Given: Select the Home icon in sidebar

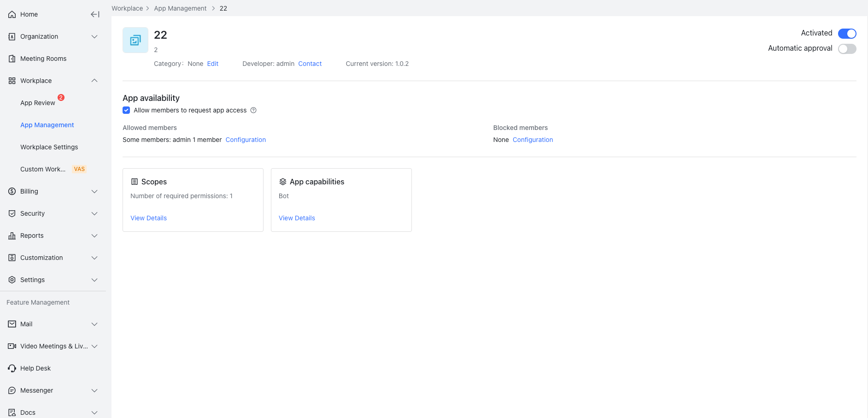Looking at the screenshot, I should tap(12, 14).
